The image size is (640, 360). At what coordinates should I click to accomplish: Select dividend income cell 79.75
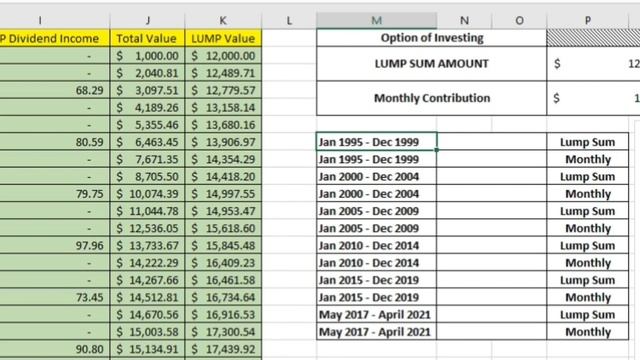pyautogui.click(x=55, y=194)
